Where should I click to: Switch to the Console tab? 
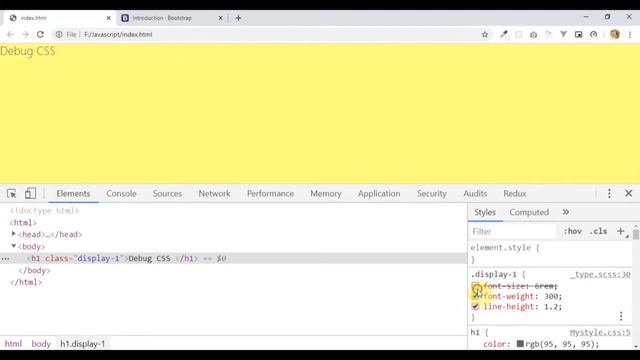(x=121, y=193)
